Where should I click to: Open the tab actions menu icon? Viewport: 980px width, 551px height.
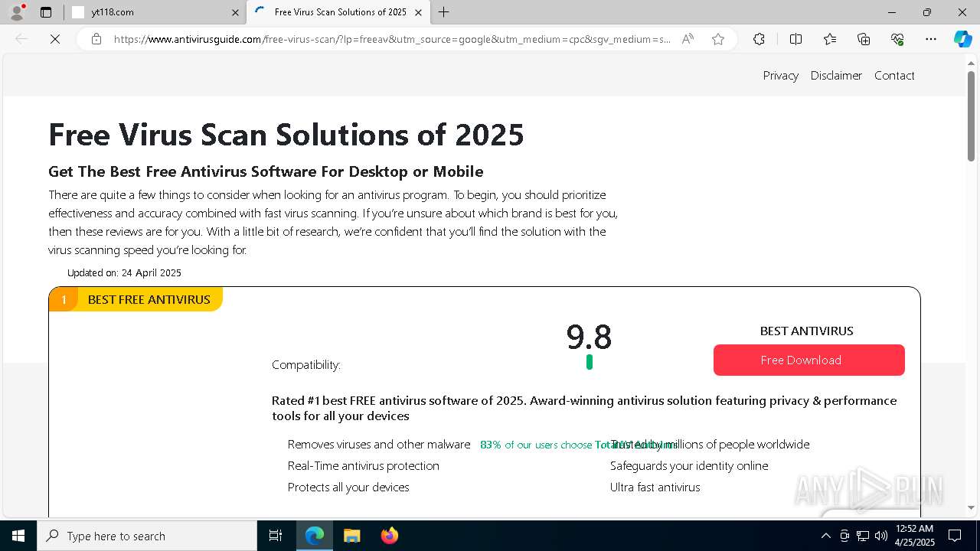tap(46, 12)
